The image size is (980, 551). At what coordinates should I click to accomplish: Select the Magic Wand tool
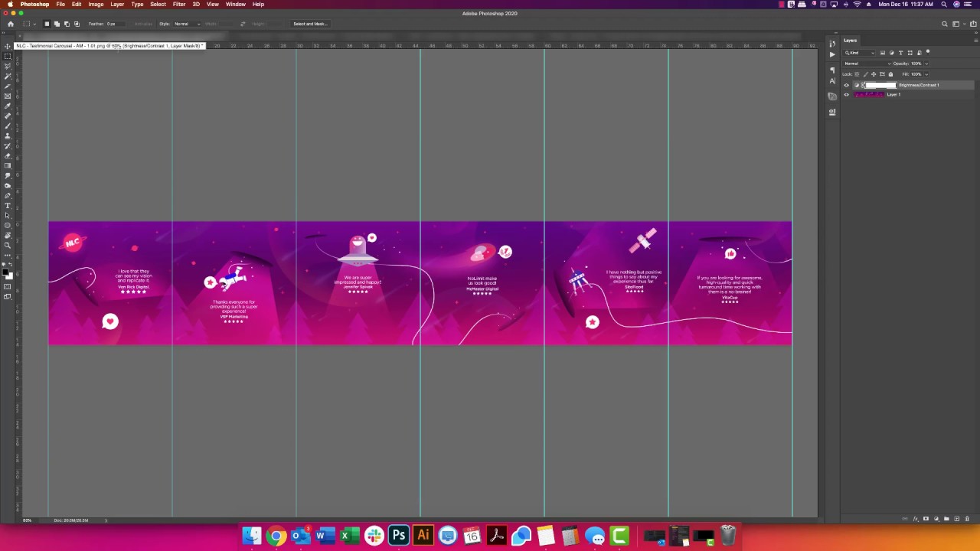(x=8, y=77)
